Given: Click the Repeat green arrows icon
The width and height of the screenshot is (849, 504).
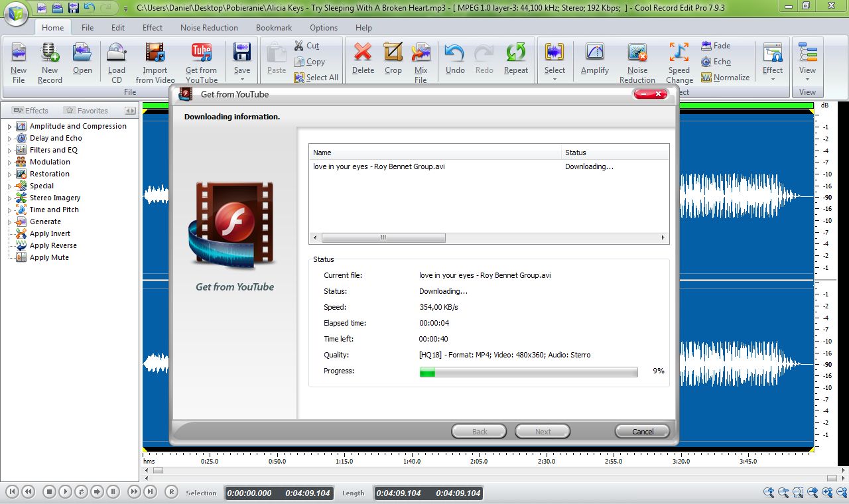Looking at the screenshot, I should point(515,53).
